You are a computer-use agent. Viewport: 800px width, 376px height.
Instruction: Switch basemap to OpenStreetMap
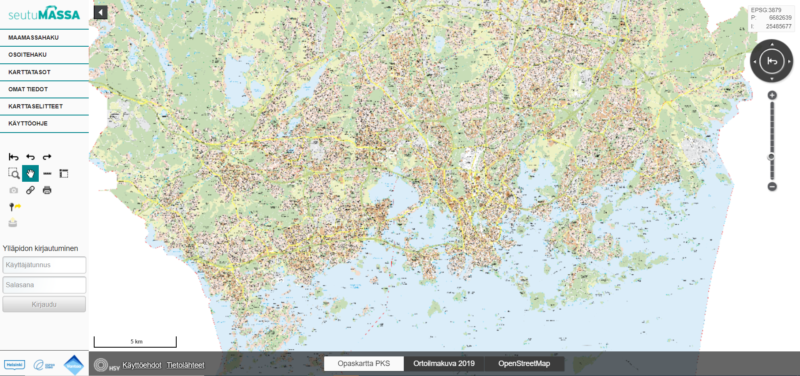524,364
